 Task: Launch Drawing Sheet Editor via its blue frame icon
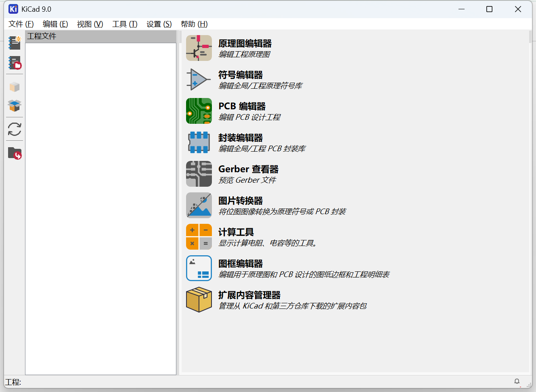[x=199, y=268]
